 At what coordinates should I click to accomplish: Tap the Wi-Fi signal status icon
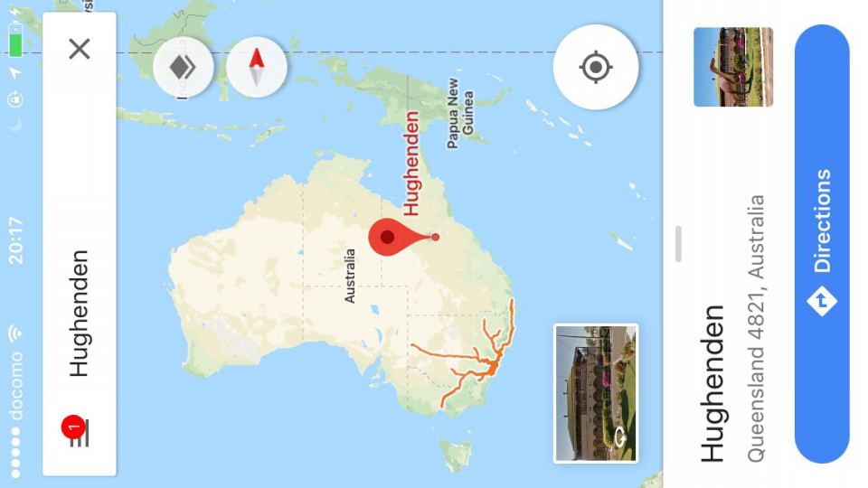(15, 333)
